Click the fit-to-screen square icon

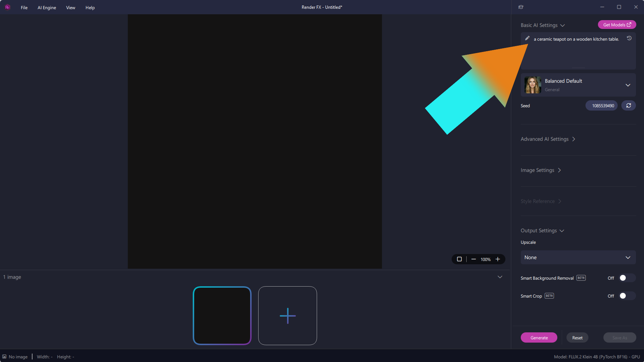pos(459,259)
